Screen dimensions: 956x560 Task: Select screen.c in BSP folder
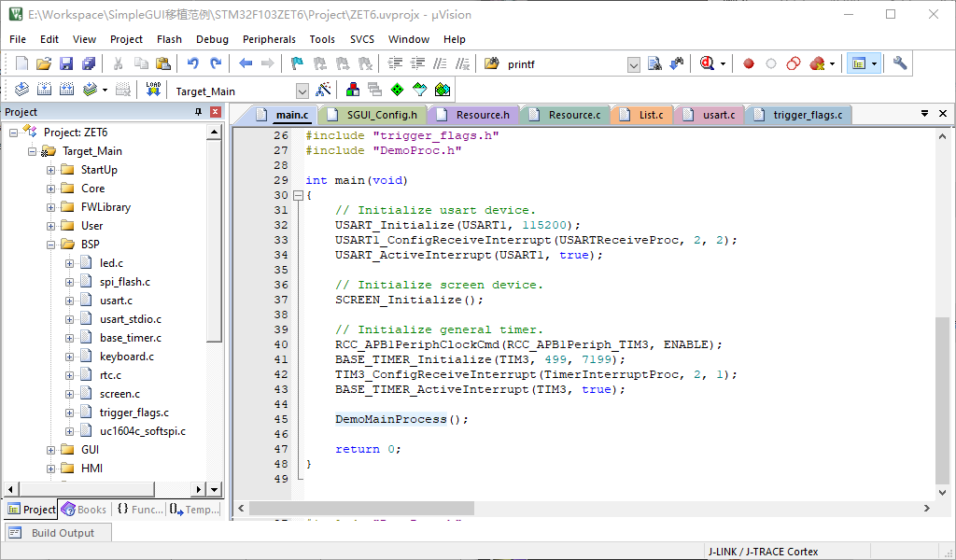tap(119, 394)
